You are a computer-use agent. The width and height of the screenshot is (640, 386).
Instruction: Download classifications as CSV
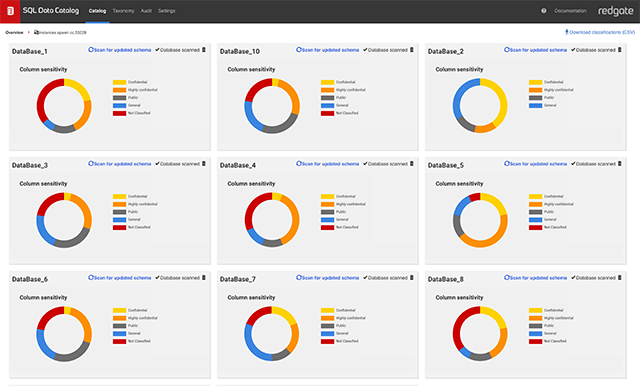pos(600,32)
